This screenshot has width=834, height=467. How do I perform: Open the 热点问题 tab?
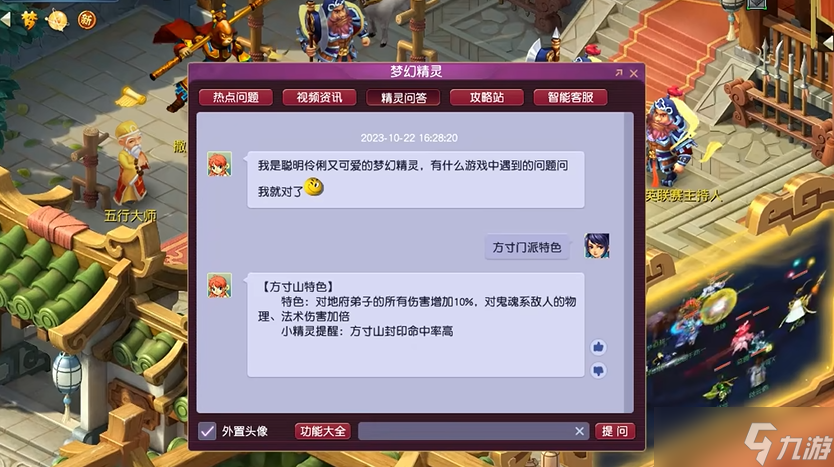(x=236, y=97)
